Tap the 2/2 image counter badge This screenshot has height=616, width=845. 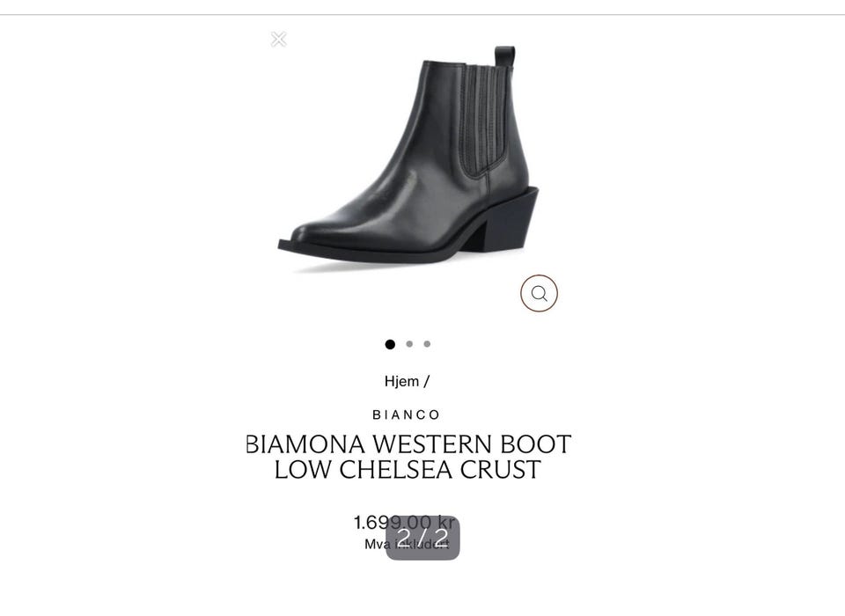click(423, 538)
